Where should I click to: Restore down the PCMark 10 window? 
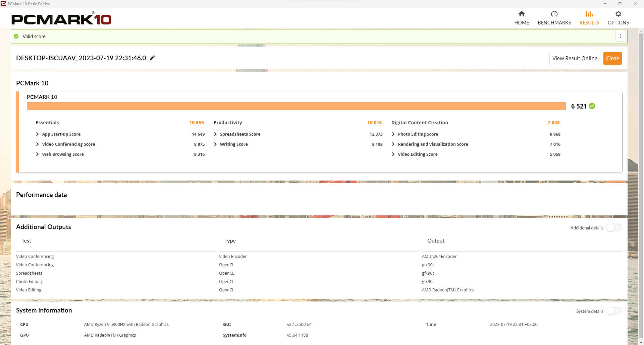[x=620, y=4]
